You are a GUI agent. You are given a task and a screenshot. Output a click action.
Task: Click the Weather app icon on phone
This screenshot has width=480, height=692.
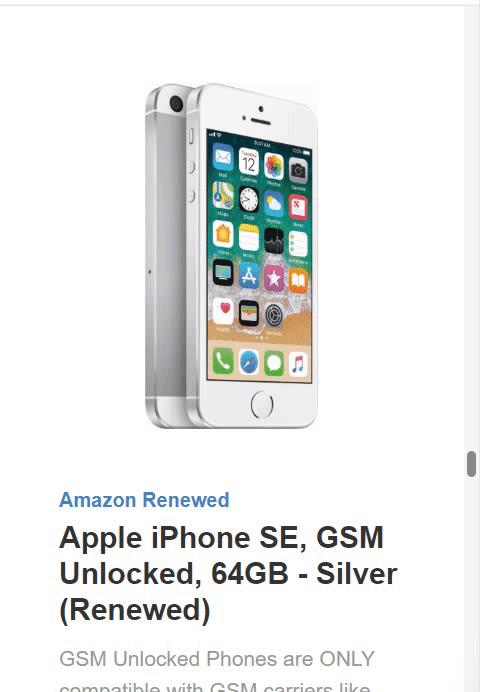click(x=274, y=203)
